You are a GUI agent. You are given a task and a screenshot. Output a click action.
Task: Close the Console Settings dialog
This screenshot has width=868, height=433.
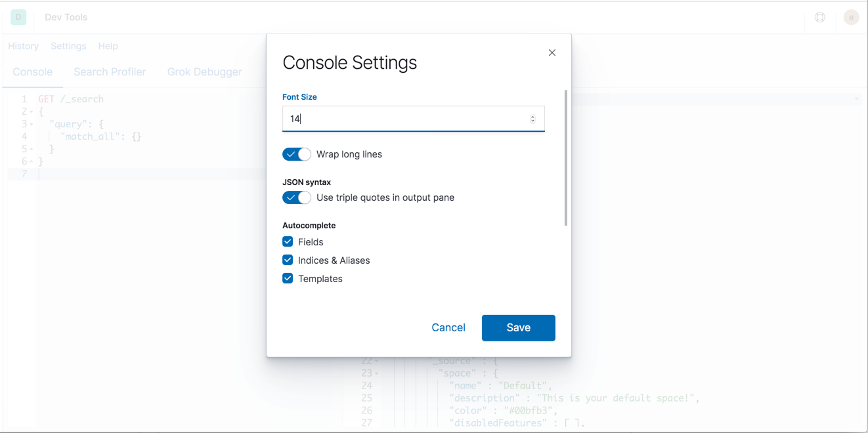552,52
